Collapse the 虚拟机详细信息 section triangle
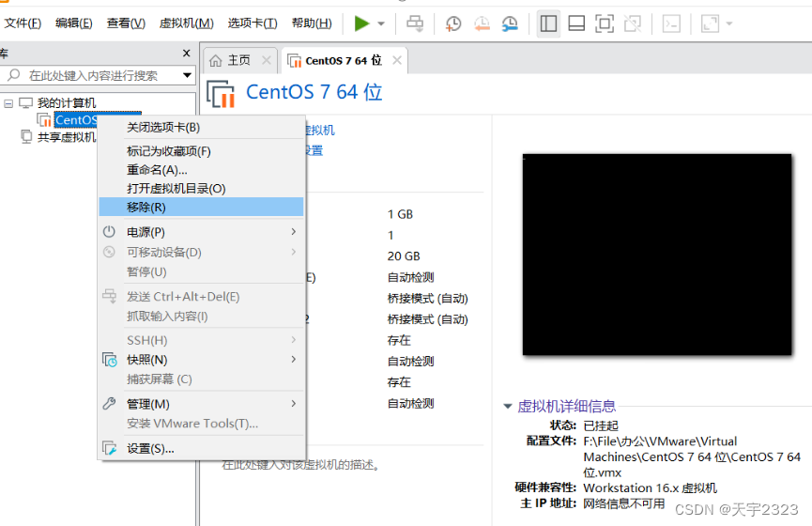 508,407
